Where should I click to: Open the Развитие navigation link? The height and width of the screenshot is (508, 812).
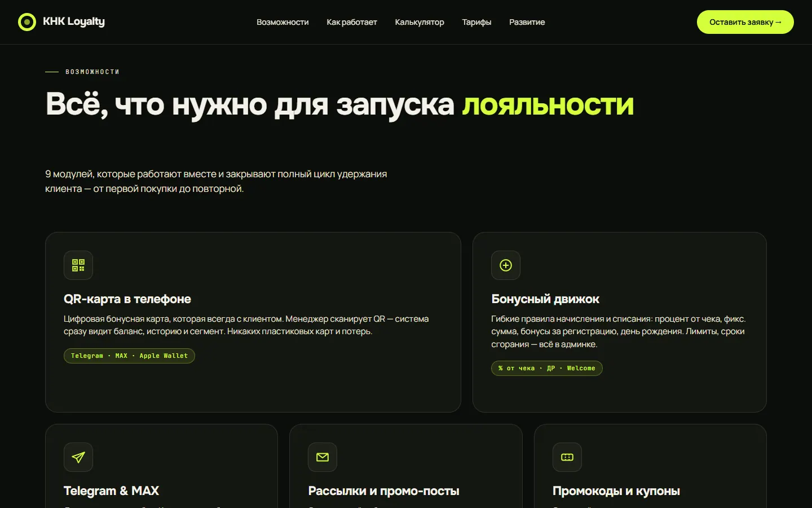pos(527,22)
